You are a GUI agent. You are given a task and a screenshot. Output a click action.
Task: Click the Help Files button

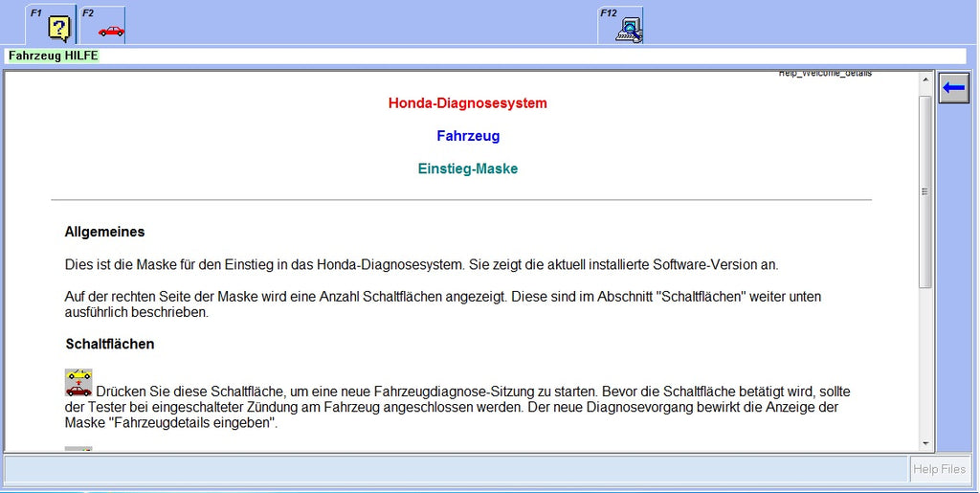940,469
